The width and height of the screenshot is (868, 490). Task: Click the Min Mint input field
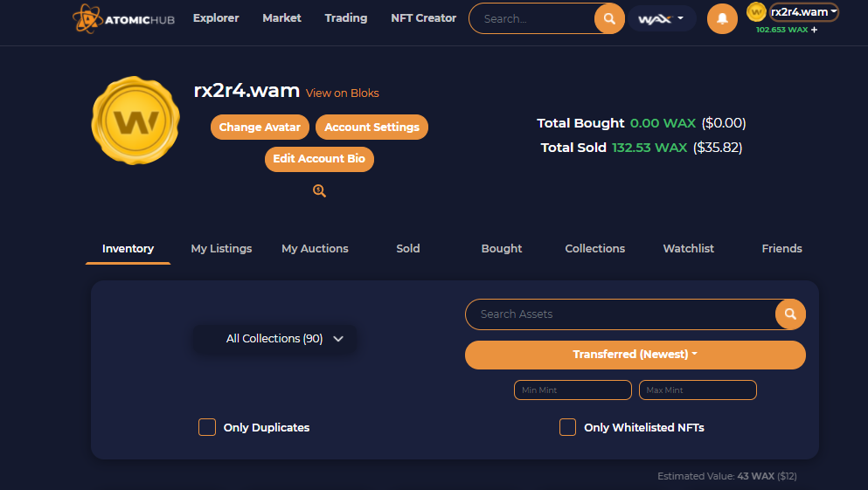(573, 390)
